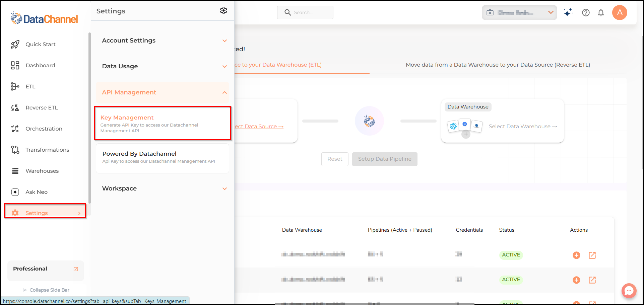Open Quick Start rocket icon
This screenshot has height=305, width=644.
[15, 45]
